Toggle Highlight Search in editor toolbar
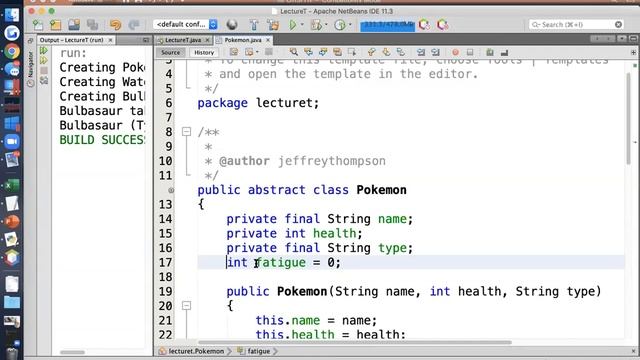640x360 pixels. click(x=337, y=52)
